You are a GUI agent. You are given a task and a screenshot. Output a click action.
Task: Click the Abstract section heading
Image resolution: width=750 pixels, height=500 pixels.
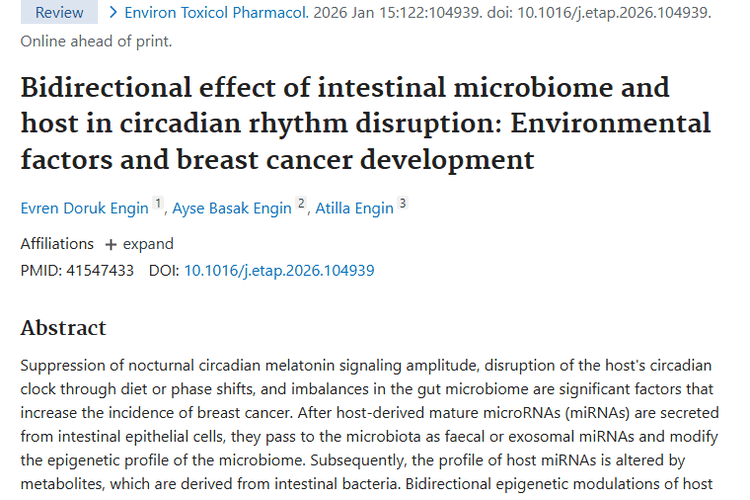click(x=63, y=328)
